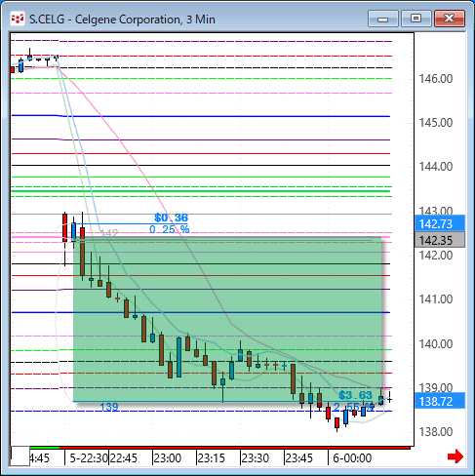Click the 146.00 price scale label
Viewport: 475px width, 476px height.
436,79
